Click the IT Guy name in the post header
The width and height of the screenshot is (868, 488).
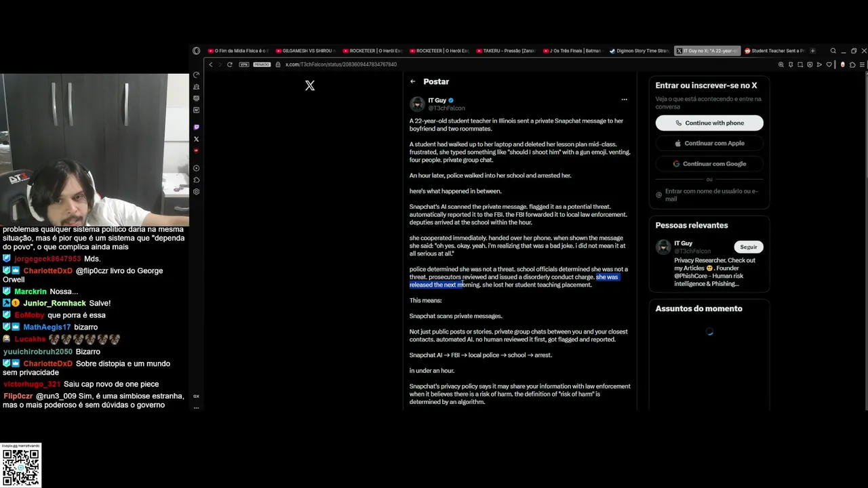[x=437, y=100]
